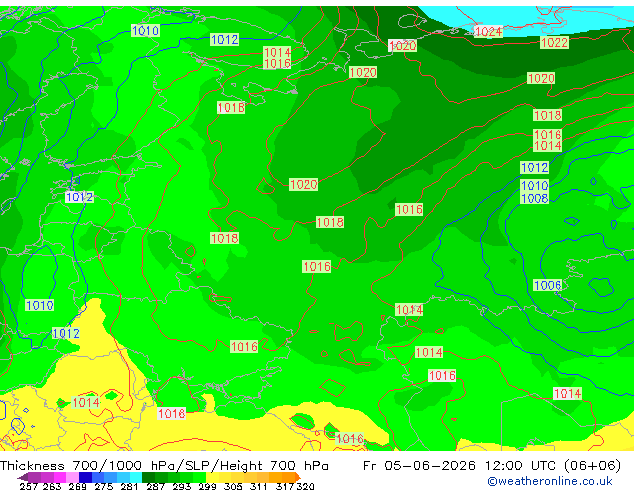Click legend value 317
The height and width of the screenshot is (490, 634).
(x=285, y=486)
